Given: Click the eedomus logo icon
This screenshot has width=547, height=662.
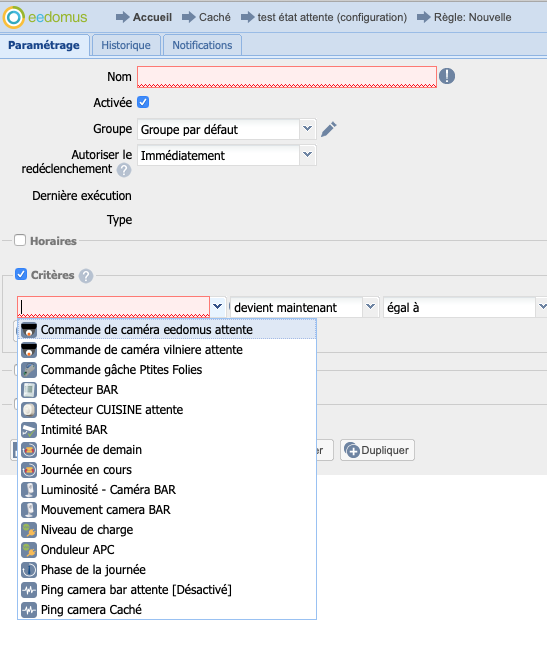Looking at the screenshot, I should pyautogui.click(x=14, y=17).
